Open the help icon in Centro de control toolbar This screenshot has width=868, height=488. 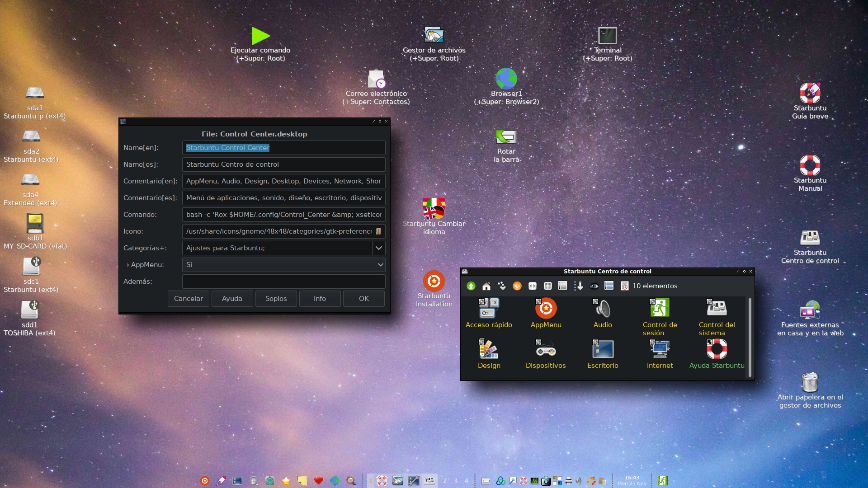(x=625, y=286)
